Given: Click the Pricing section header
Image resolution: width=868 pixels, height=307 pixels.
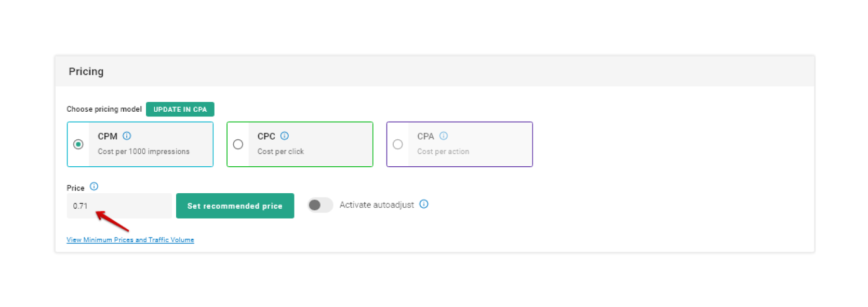Looking at the screenshot, I should tap(86, 72).
